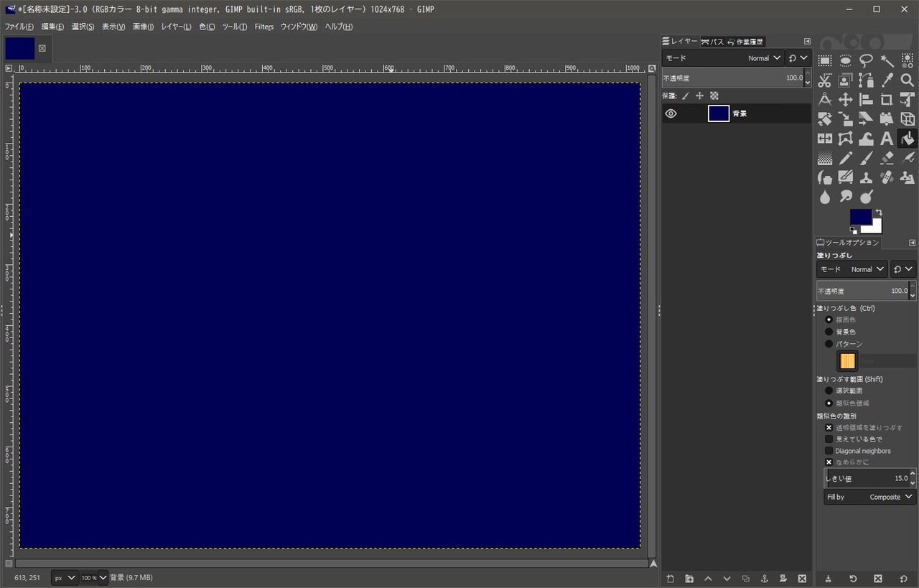Screen dimensions: 919x588
Task: Open the ファイル(F) menu
Action: (x=19, y=27)
